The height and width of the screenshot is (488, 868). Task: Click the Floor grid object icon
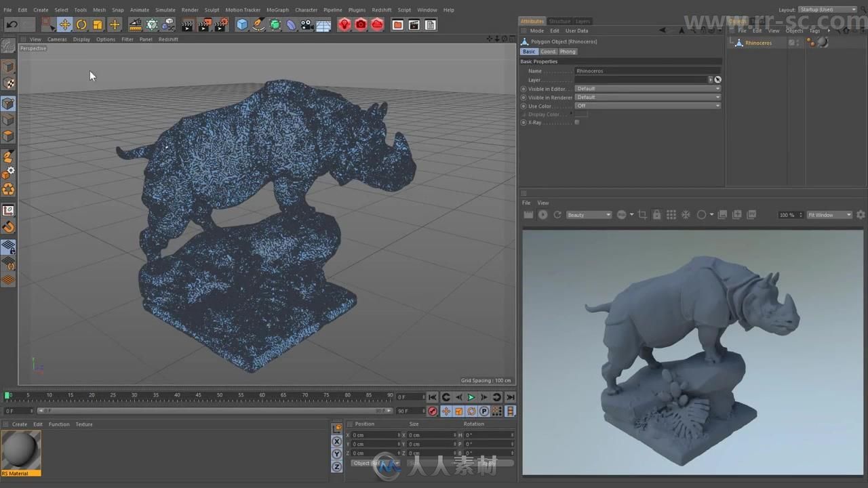(x=323, y=25)
